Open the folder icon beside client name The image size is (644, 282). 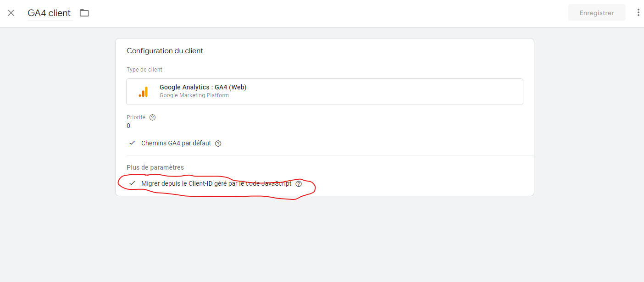[x=84, y=13]
